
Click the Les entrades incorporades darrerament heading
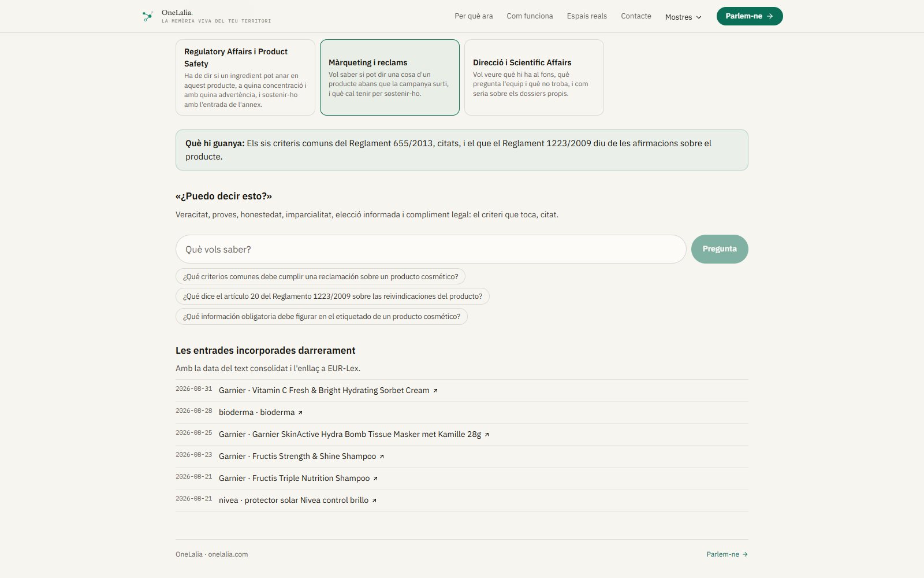[x=265, y=351]
